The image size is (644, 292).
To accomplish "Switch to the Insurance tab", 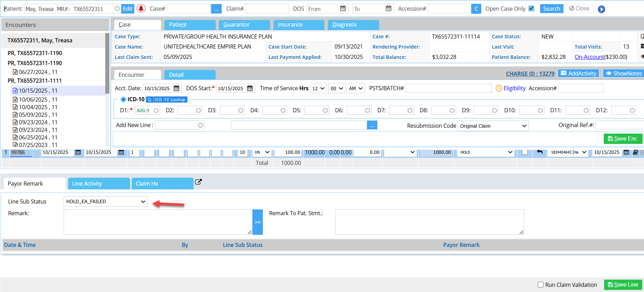I will 299,25.
